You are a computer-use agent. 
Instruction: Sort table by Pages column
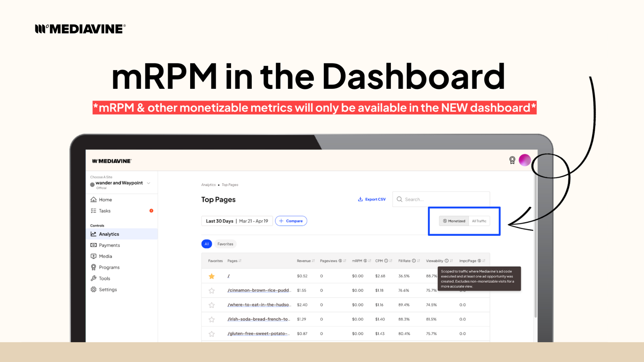pyautogui.click(x=240, y=261)
